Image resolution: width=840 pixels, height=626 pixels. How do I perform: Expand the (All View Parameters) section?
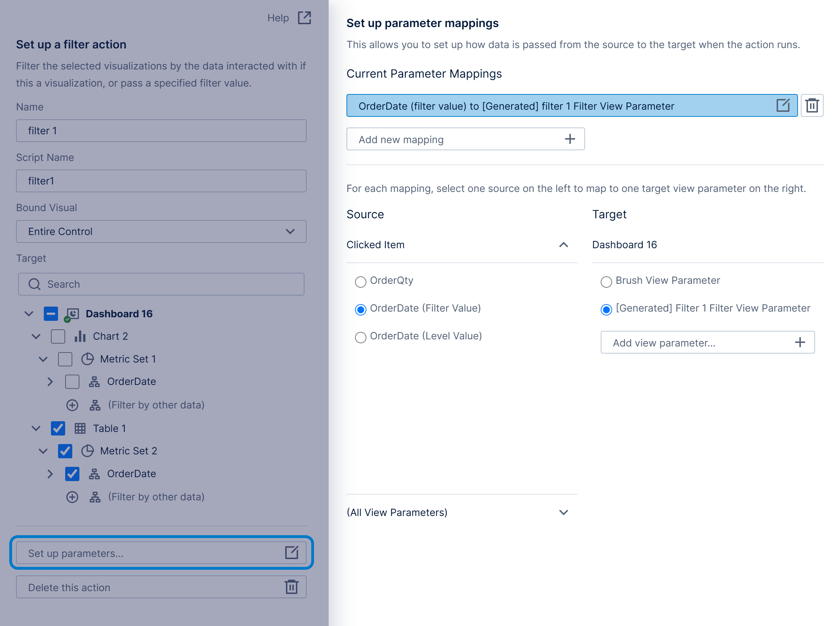pyautogui.click(x=563, y=512)
